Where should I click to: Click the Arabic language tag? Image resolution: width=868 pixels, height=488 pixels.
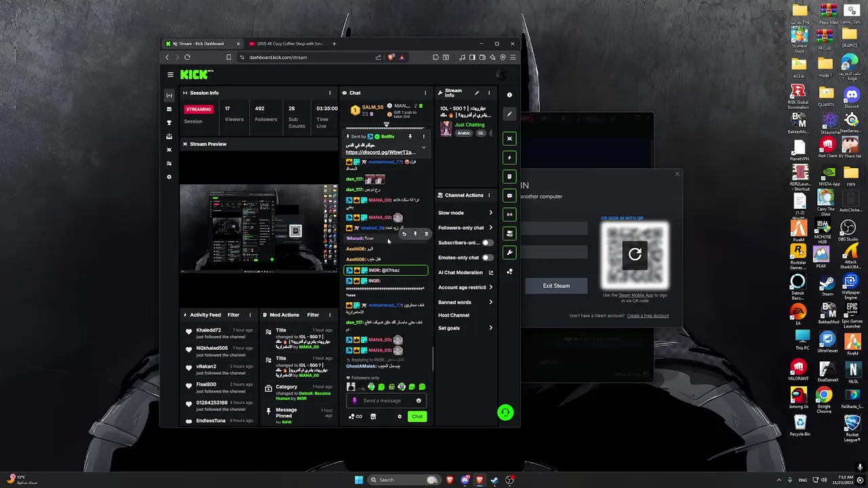click(x=464, y=134)
